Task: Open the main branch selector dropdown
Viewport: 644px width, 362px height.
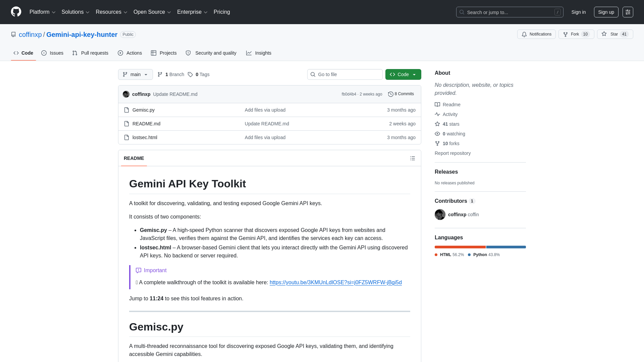Action: pyautogui.click(x=136, y=74)
